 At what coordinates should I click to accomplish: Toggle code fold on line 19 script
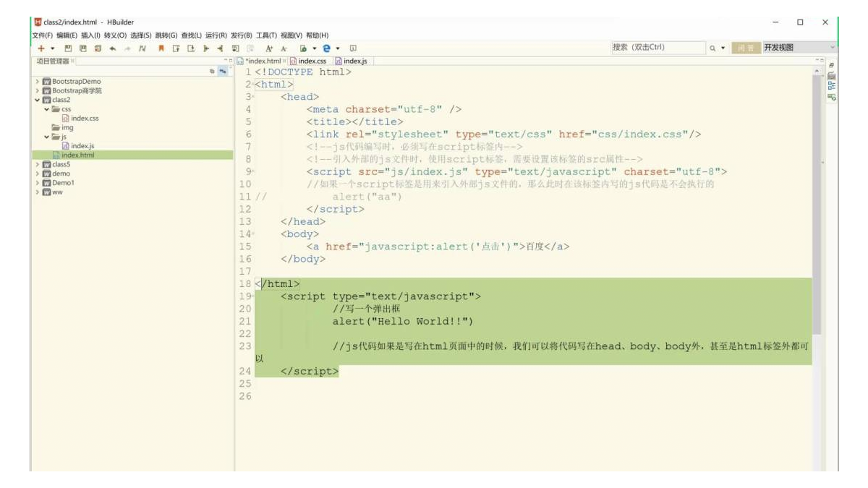tap(252, 296)
